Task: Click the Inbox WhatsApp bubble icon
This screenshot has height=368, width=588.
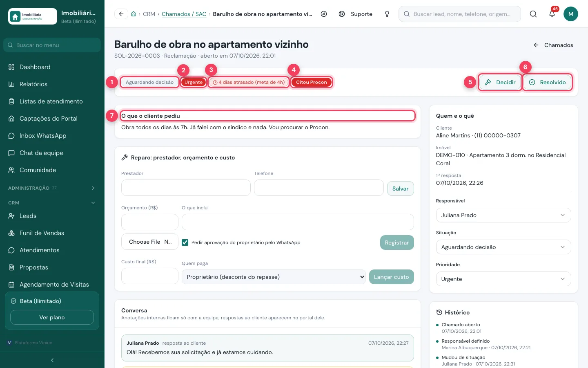Action: click(11, 136)
